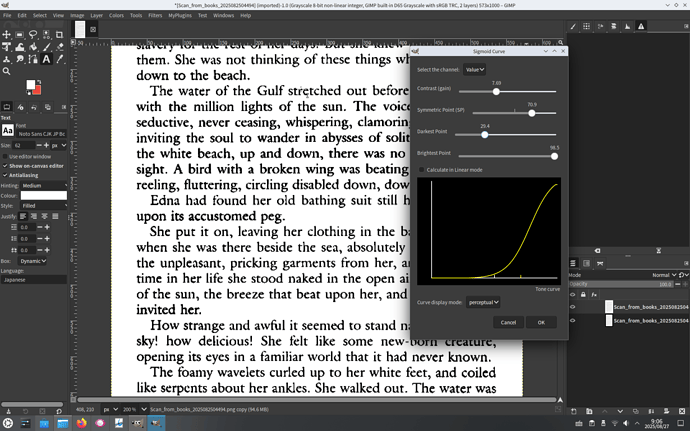Select the Clone stamp tool
Image resolution: width=690 pixels, height=431 pixels.
click(7, 59)
